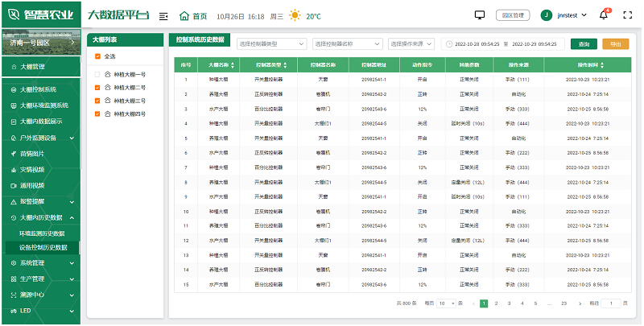Click the date range start field
This screenshot has height=326, width=644.
[x=477, y=43]
